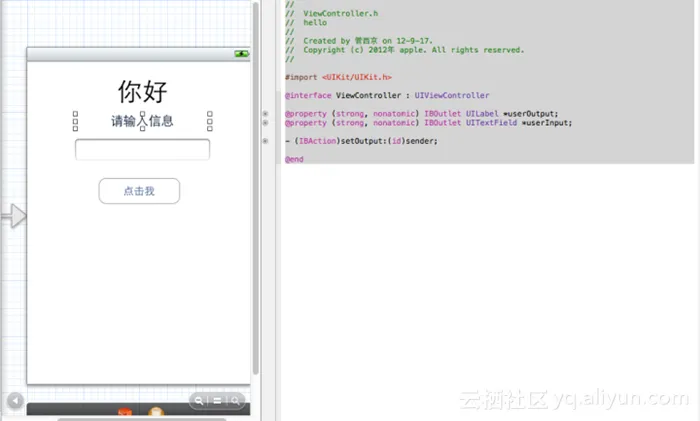Reset canvas zoom to actual size

[217, 401]
